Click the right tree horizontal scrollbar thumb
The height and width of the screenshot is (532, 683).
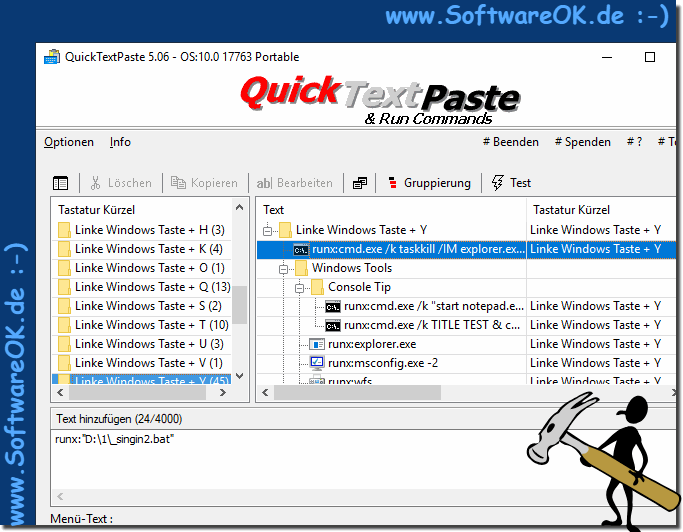357,393
